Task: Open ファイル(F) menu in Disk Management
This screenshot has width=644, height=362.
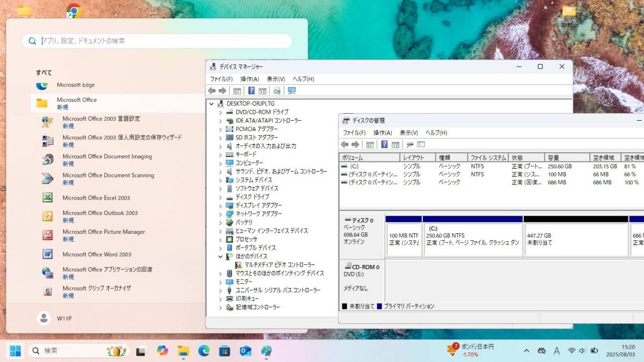Action: 354,132
